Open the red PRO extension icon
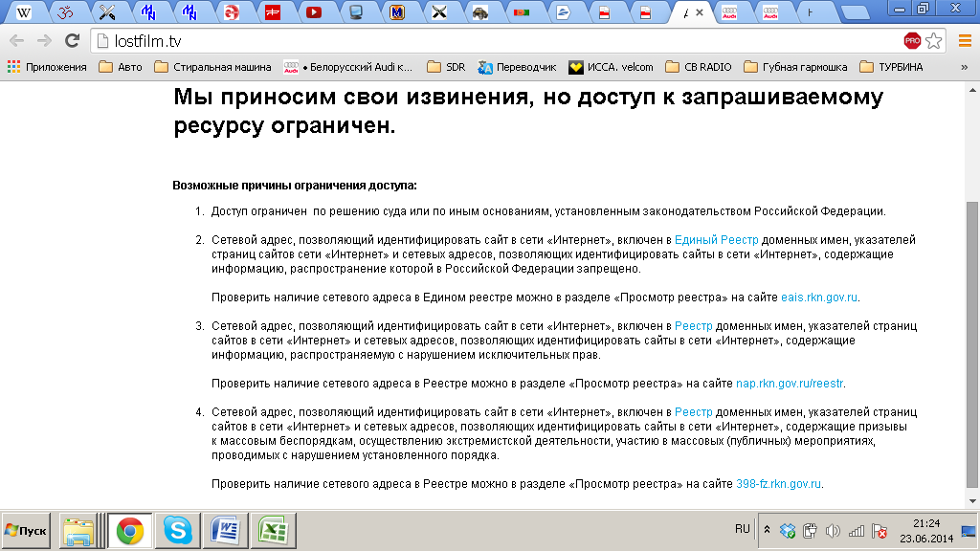 point(912,41)
